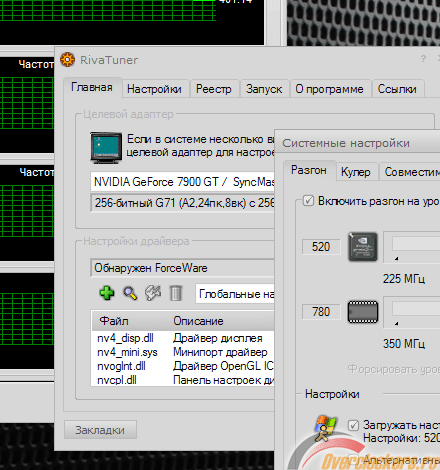Click the green plus add-driver icon
Image resolution: width=440 pixels, height=470 pixels.
pos(107,293)
